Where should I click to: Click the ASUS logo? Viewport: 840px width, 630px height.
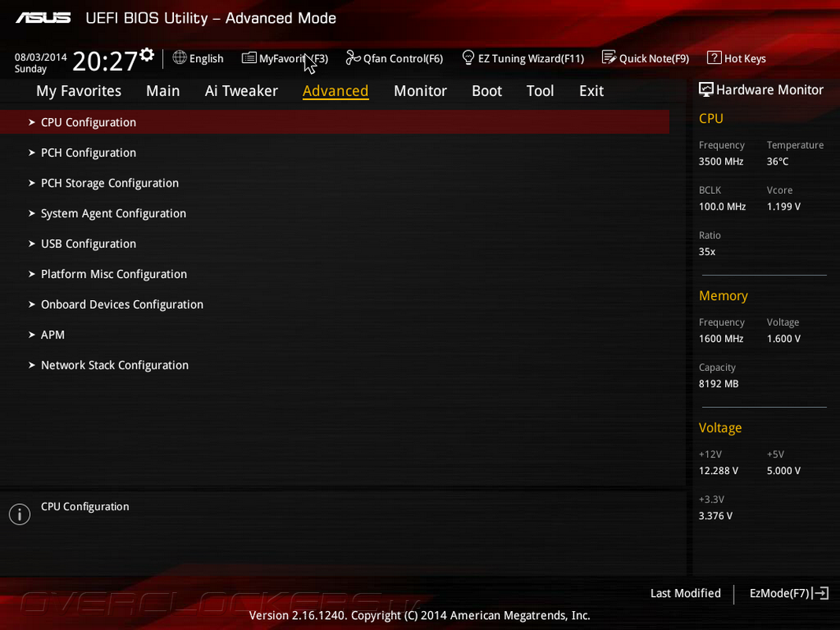(43, 17)
